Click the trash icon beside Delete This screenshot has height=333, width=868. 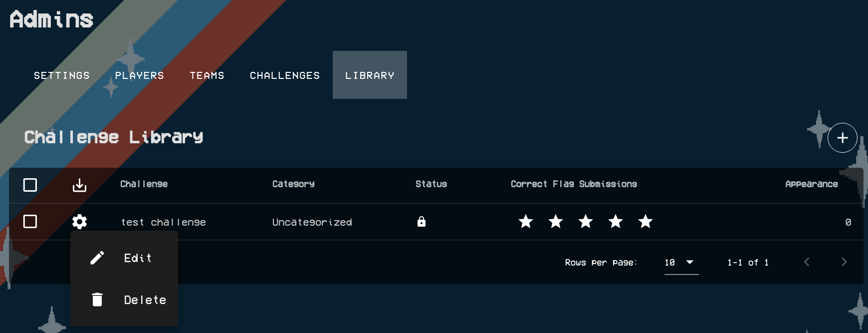pos(97,300)
